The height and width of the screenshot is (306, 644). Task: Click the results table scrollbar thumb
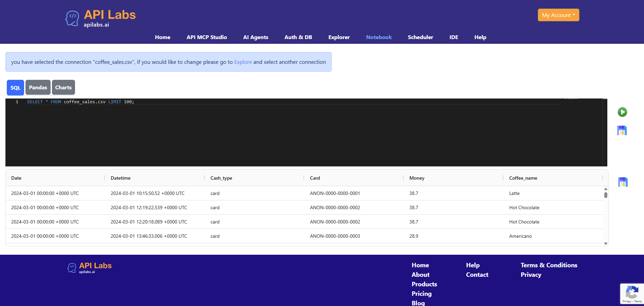point(606,195)
